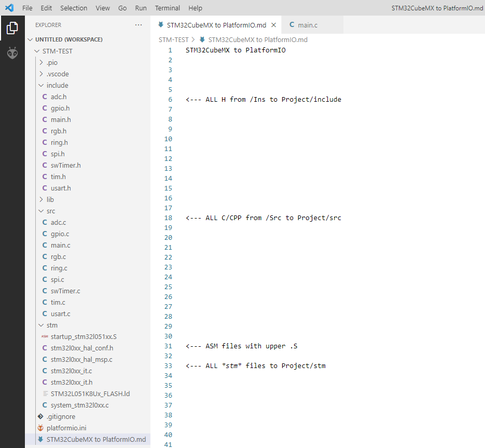Open rgb.h file

click(x=88, y=131)
